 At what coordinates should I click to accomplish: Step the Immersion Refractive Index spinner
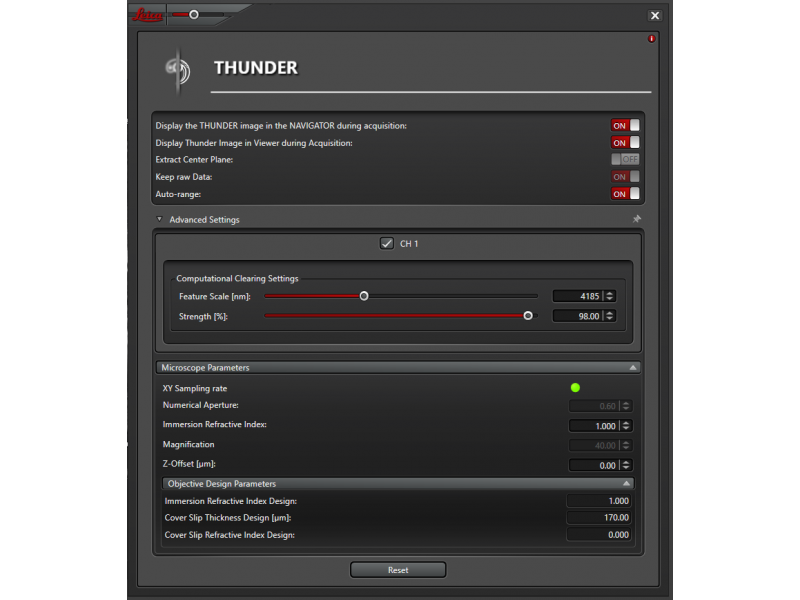tap(626, 426)
